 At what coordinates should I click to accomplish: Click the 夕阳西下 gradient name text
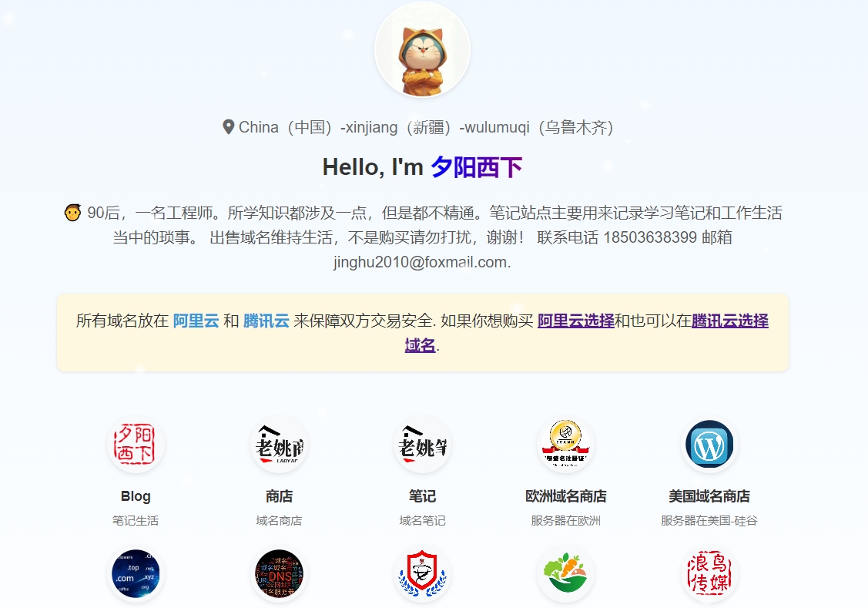pos(476,166)
